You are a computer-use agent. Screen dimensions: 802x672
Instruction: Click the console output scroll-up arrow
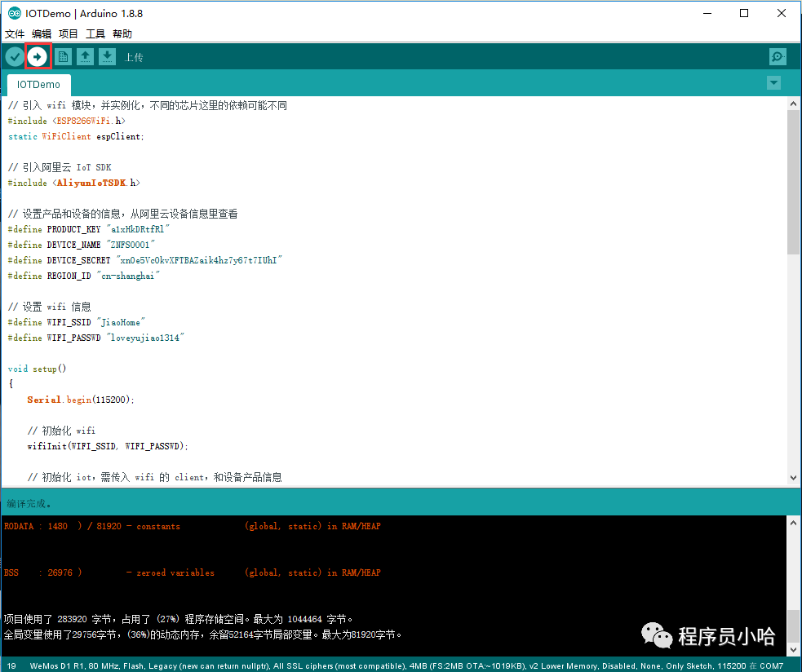click(793, 523)
